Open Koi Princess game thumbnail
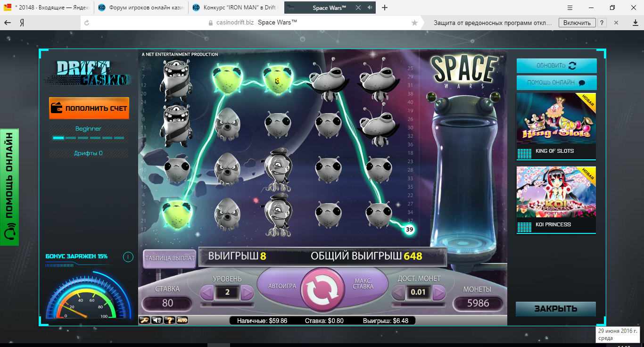Screen dimensions: 644x347 click(x=556, y=200)
